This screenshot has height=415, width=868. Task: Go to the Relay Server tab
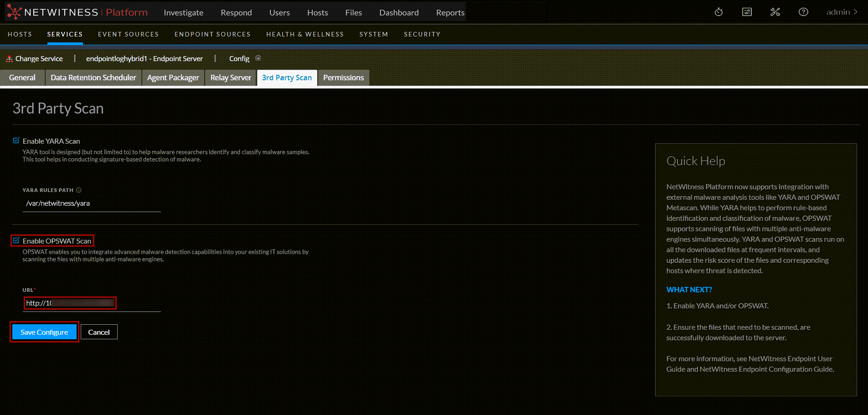[x=231, y=78]
